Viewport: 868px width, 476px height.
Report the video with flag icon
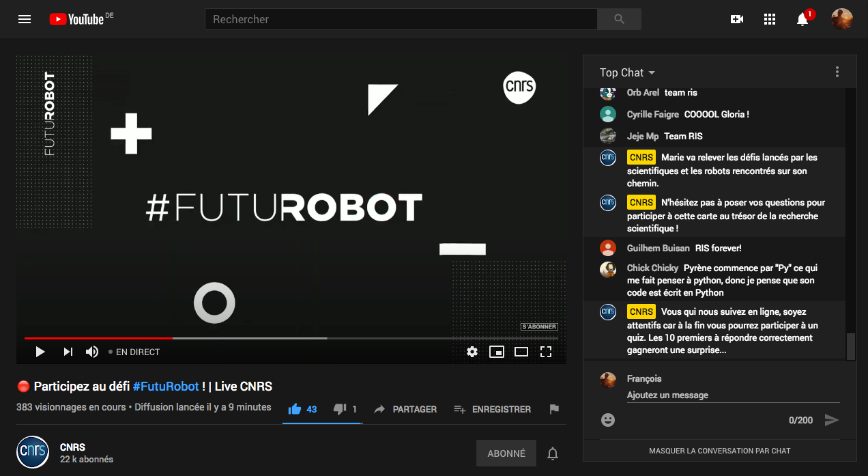(x=554, y=409)
